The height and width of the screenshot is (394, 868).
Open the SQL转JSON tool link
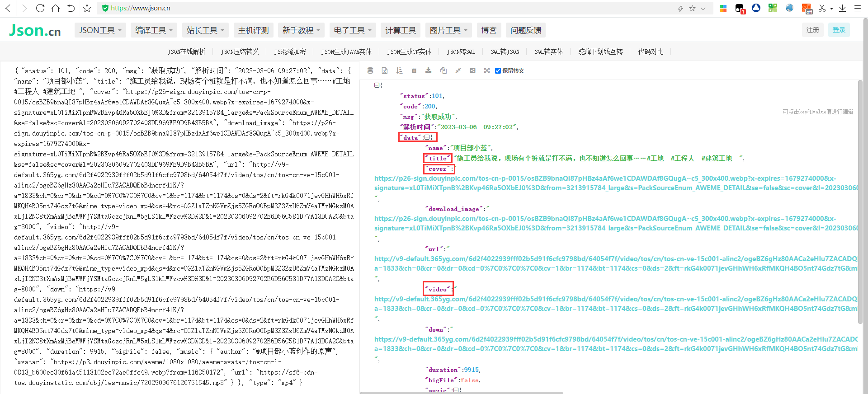505,52
